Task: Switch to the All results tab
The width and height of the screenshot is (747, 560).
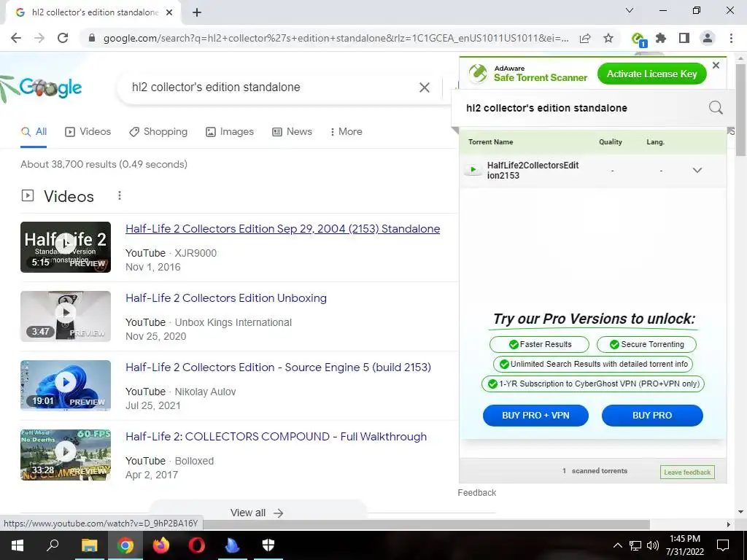Action: click(x=34, y=132)
